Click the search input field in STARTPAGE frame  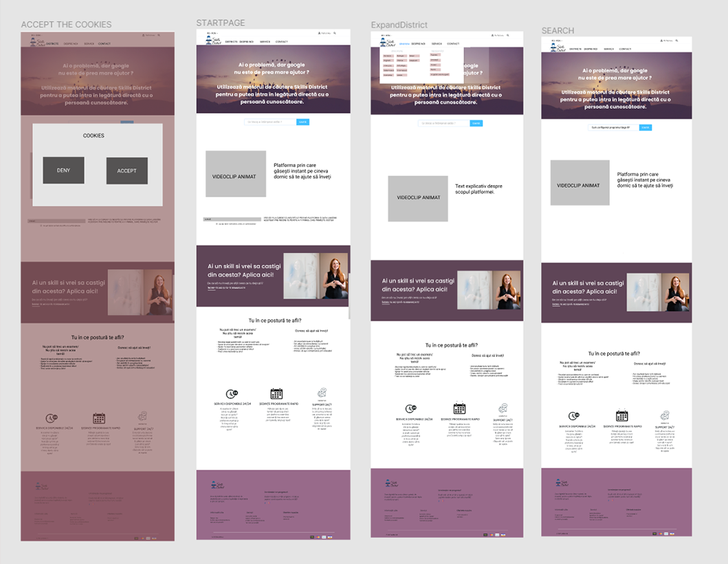click(x=270, y=122)
